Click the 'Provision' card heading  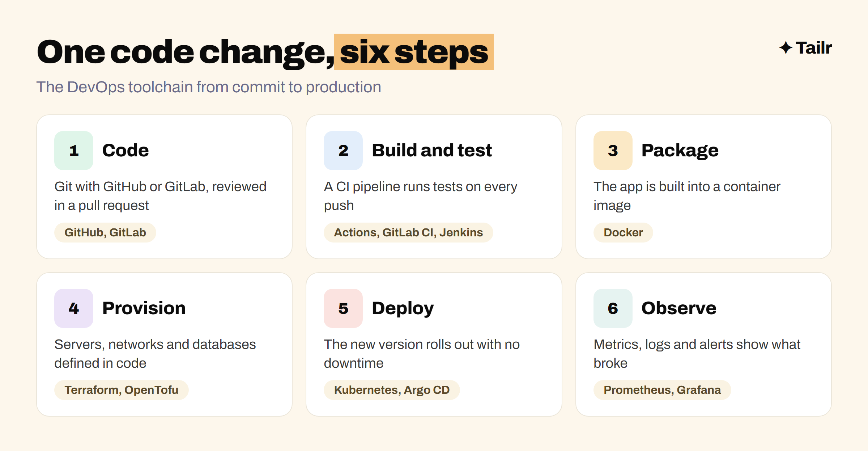[144, 308]
